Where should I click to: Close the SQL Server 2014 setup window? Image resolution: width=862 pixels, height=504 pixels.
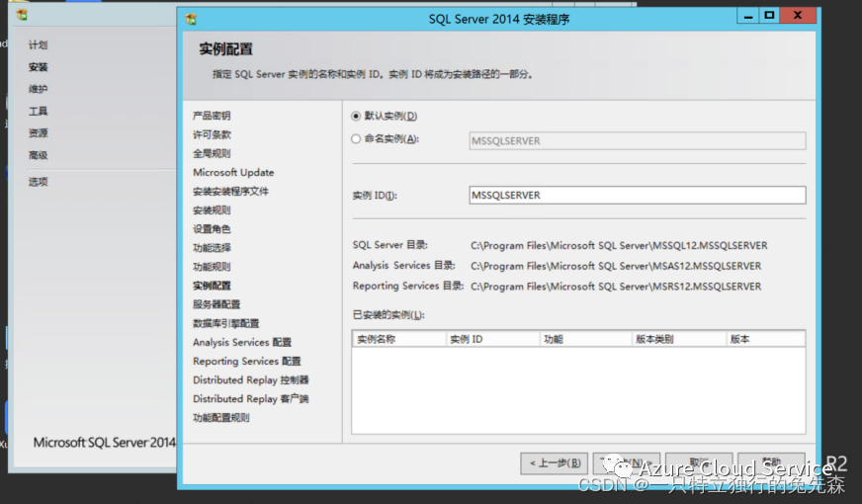click(798, 16)
